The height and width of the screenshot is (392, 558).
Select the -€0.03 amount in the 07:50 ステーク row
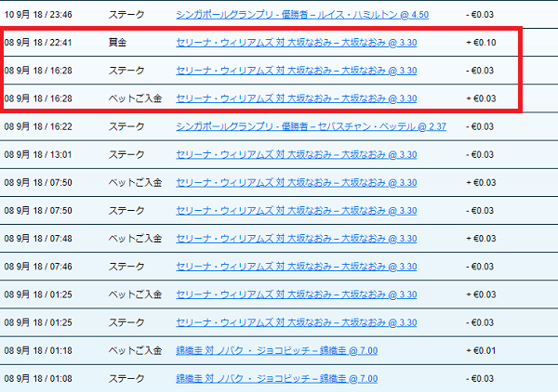(480, 210)
